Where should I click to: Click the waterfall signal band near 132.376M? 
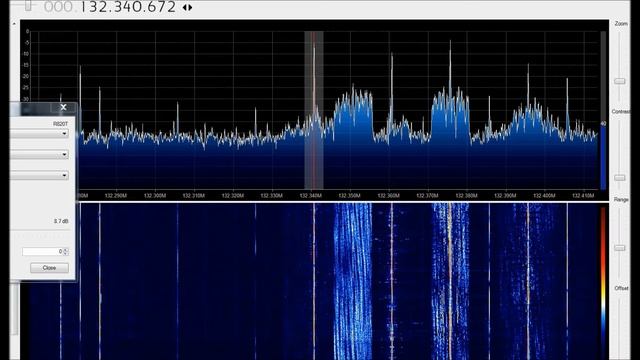pyautogui.click(x=450, y=282)
